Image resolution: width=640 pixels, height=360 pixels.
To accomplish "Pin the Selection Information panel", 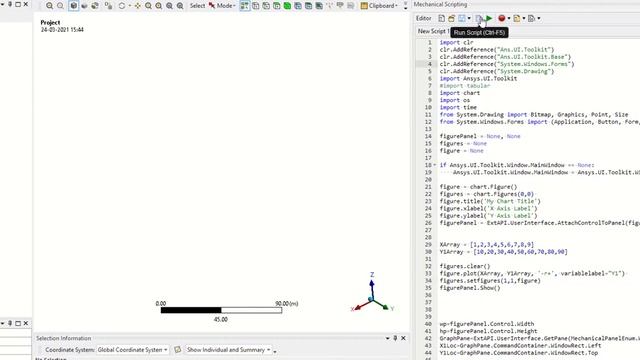I will point(395,338).
